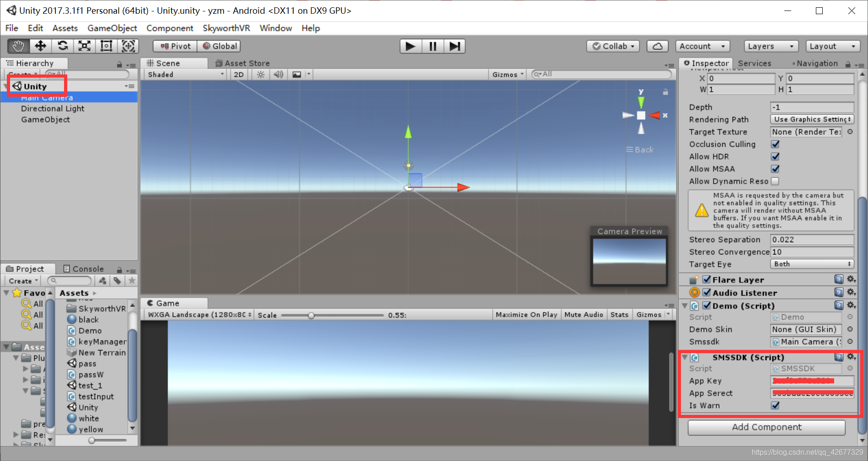Open the Target Eye dropdown set to Both
This screenshot has height=461, width=868.
pos(812,264)
